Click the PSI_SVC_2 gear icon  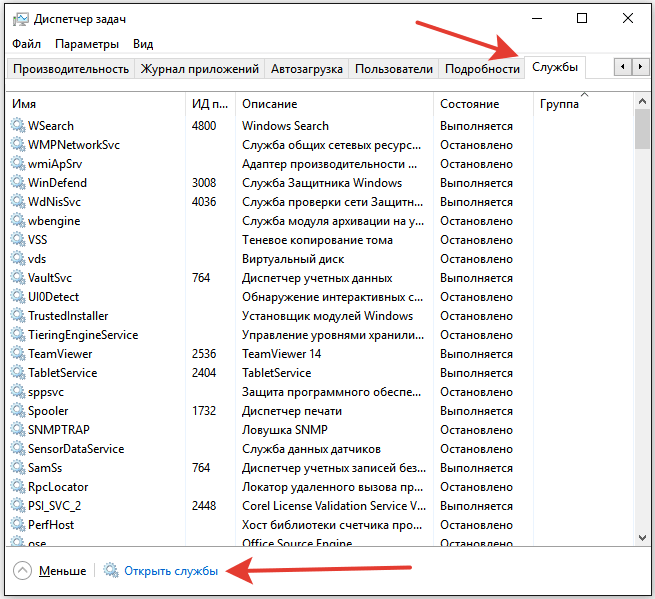(x=18, y=505)
